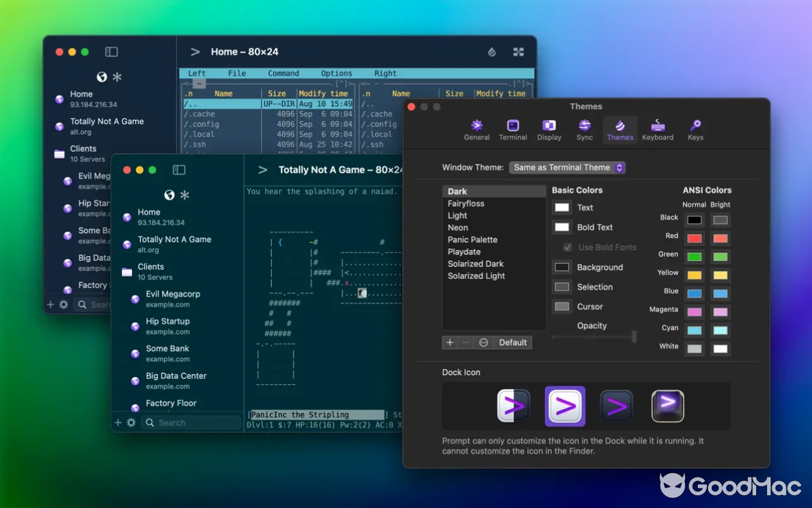Click the globe icon above the server list

tap(168, 194)
